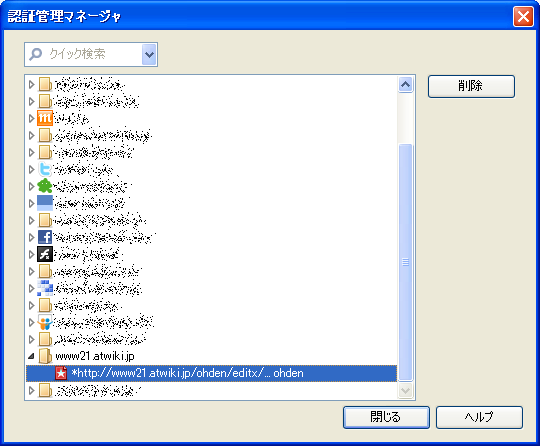
Task: Click the 閉じる (close) button
Action: [x=386, y=417]
